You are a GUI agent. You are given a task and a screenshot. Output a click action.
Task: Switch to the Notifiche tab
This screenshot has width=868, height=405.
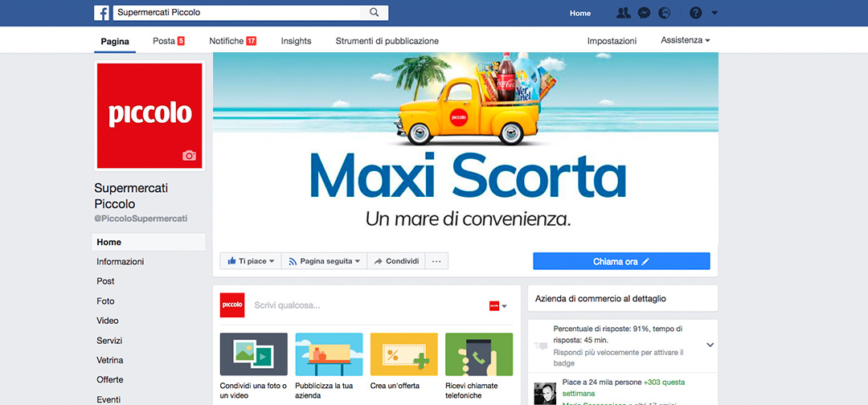(x=232, y=41)
